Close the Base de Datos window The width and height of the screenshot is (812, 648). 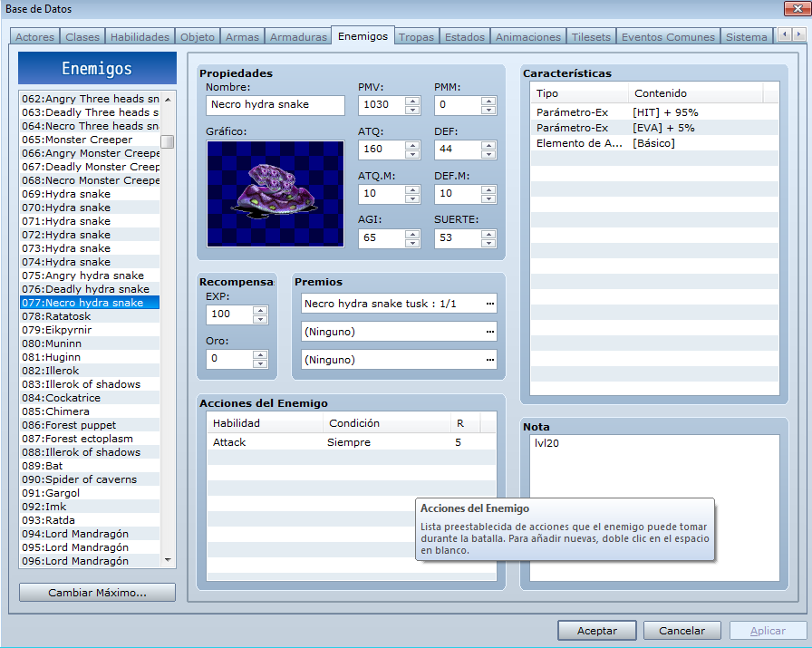coord(796,8)
